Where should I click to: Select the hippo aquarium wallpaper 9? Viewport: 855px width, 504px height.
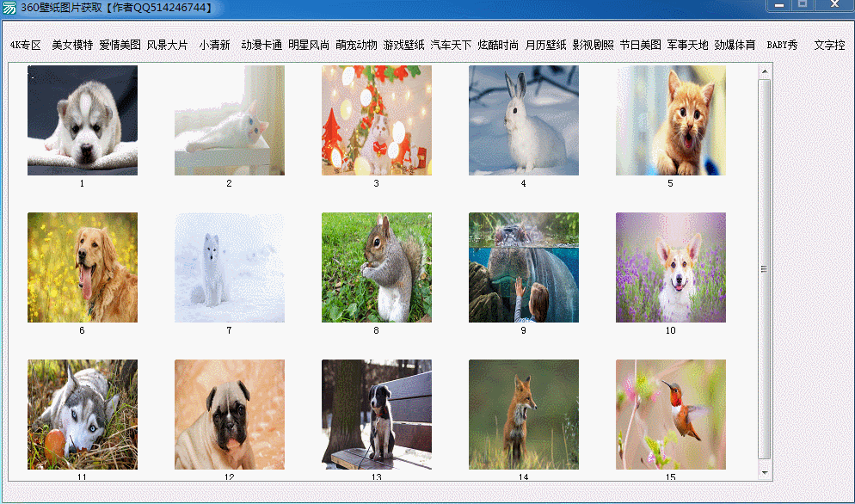[x=524, y=267]
